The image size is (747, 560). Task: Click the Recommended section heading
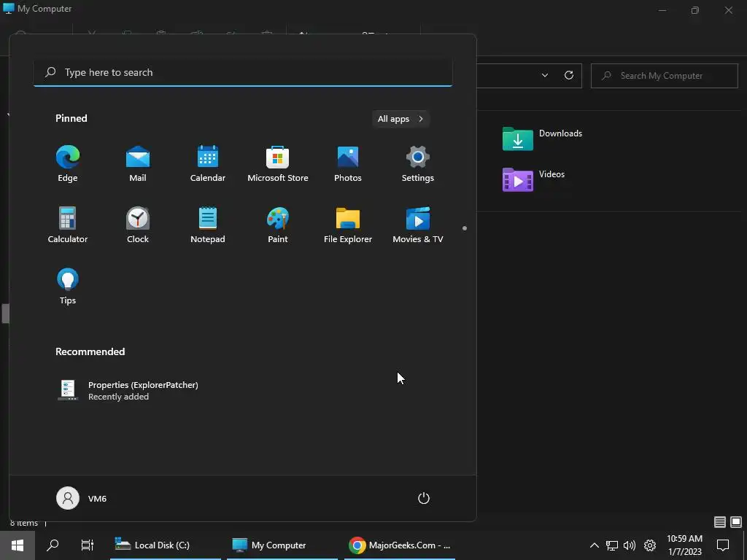90,351
